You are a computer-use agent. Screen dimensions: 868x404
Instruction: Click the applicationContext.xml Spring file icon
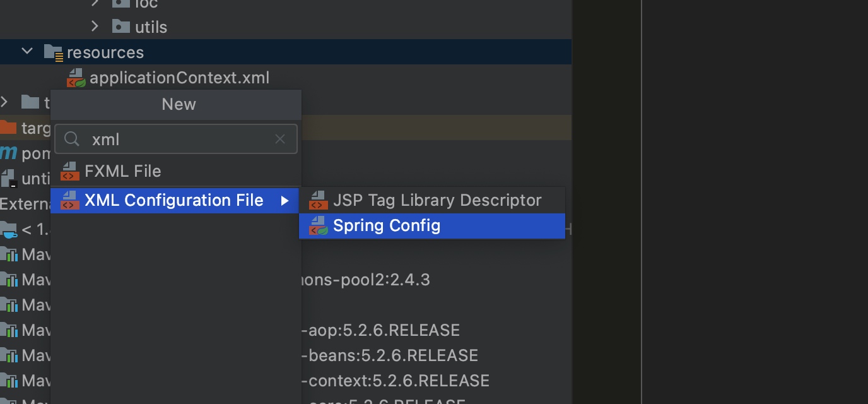(x=76, y=78)
